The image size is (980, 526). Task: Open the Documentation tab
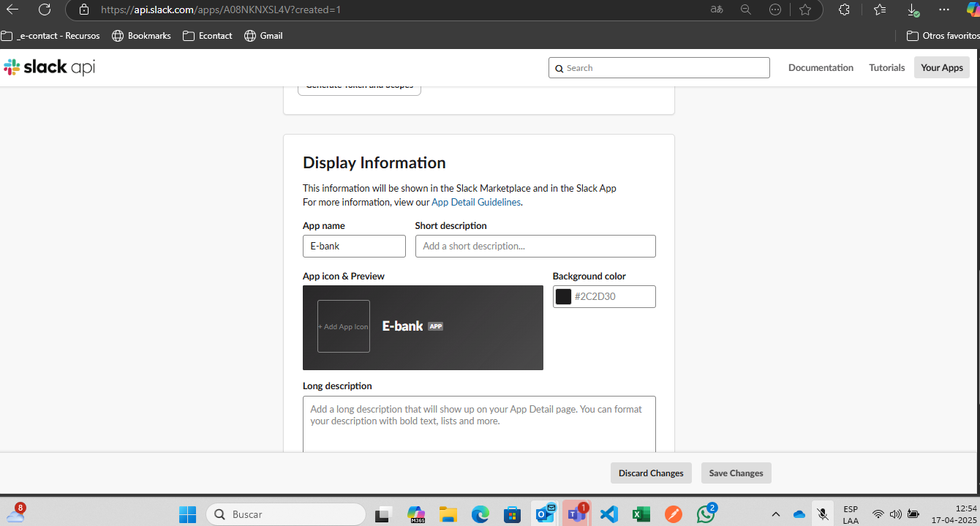pyautogui.click(x=821, y=67)
